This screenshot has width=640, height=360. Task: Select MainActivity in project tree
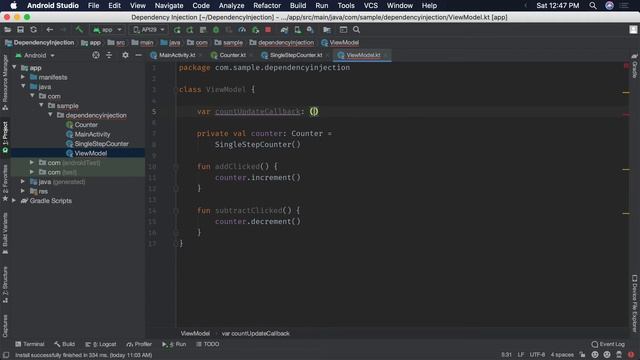[x=88, y=134]
